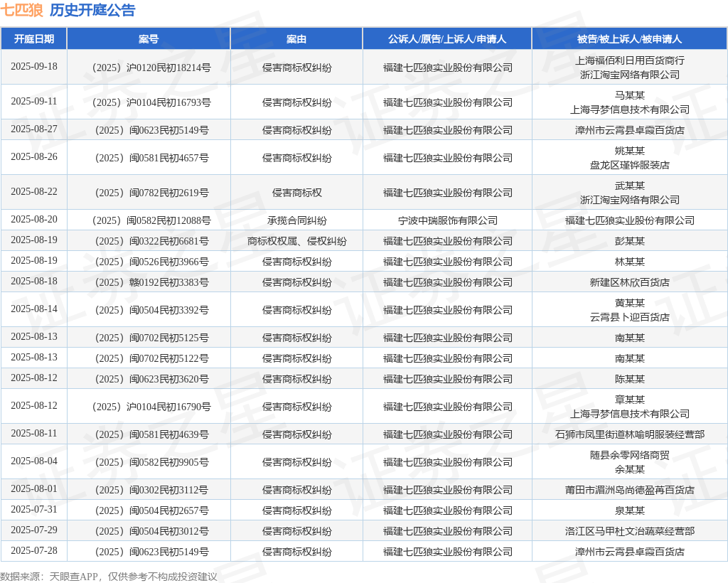Click the 案号 column header
This screenshot has height=583, width=728.
pos(149,39)
